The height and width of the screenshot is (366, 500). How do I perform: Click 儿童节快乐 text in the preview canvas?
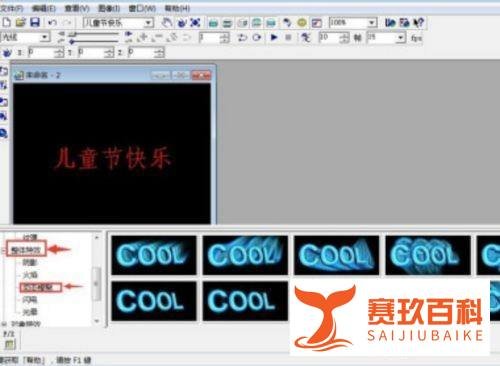click(112, 158)
